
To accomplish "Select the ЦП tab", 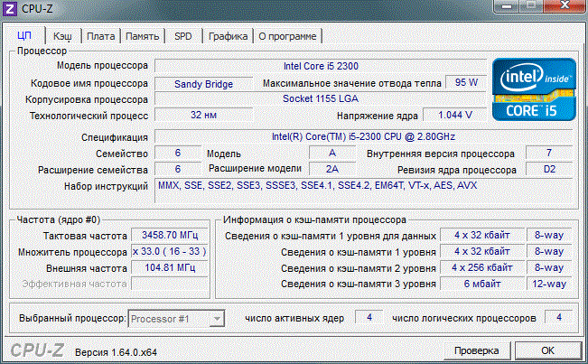I will click(25, 36).
